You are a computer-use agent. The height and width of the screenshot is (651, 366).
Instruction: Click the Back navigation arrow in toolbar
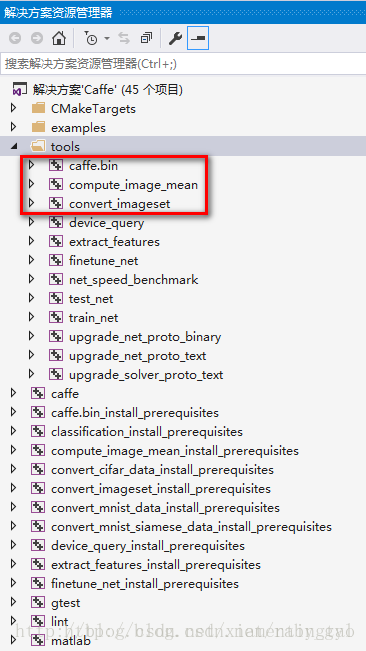pyautogui.click(x=15, y=39)
